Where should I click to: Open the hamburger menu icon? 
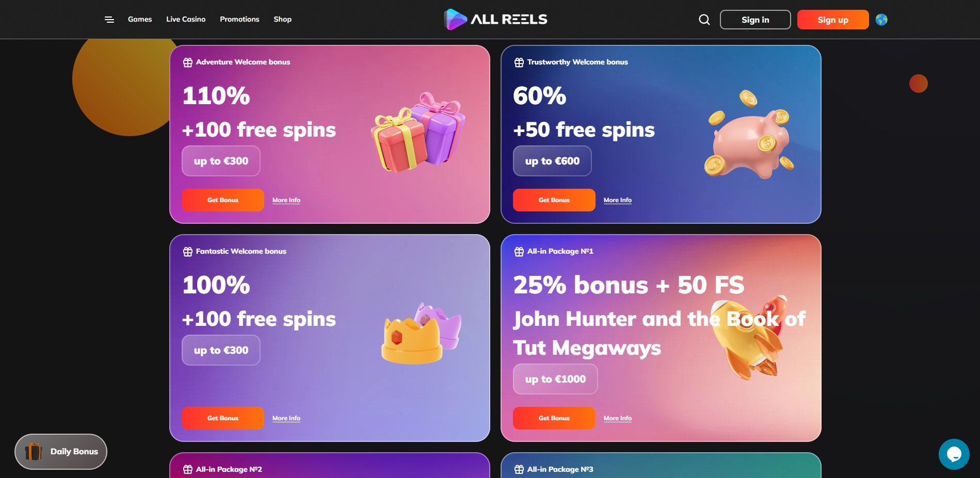coord(109,20)
